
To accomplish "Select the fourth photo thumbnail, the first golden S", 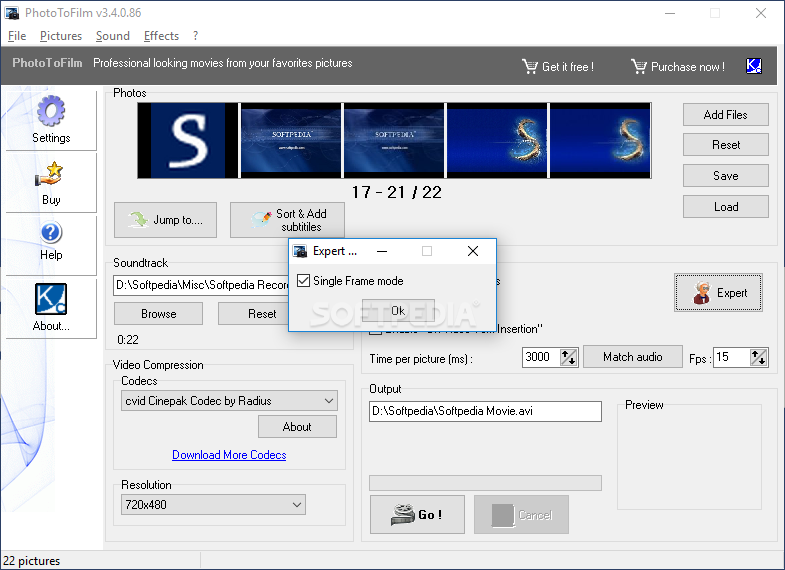I will tap(497, 140).
